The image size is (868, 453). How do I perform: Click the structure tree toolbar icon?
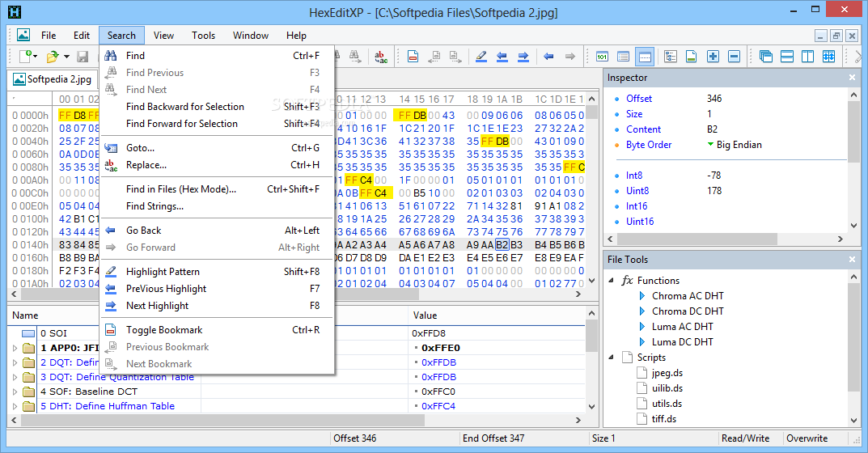(671, 57)
